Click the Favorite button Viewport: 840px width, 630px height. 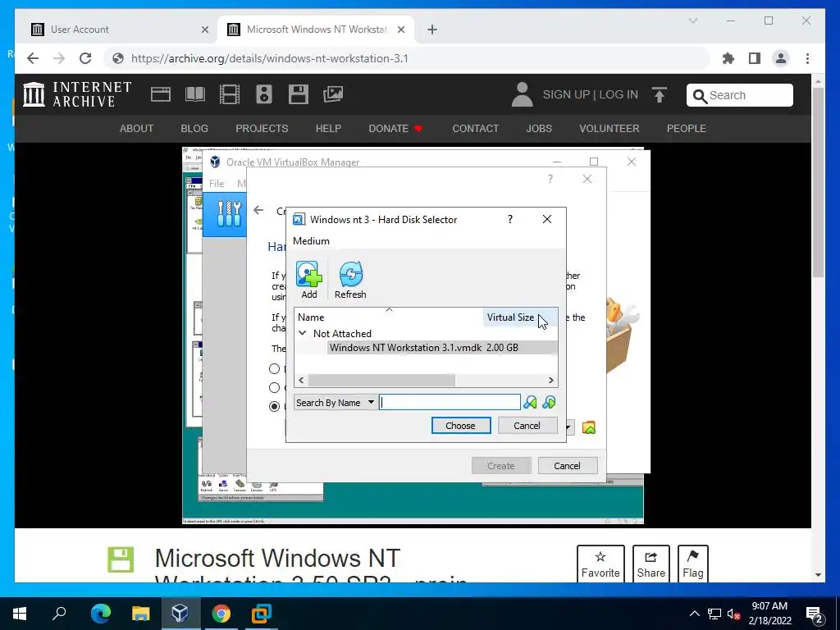click(x=600, y=564)
